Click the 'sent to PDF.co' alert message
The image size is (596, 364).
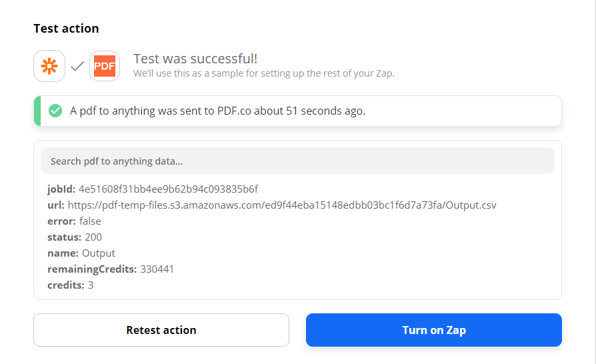217,111
